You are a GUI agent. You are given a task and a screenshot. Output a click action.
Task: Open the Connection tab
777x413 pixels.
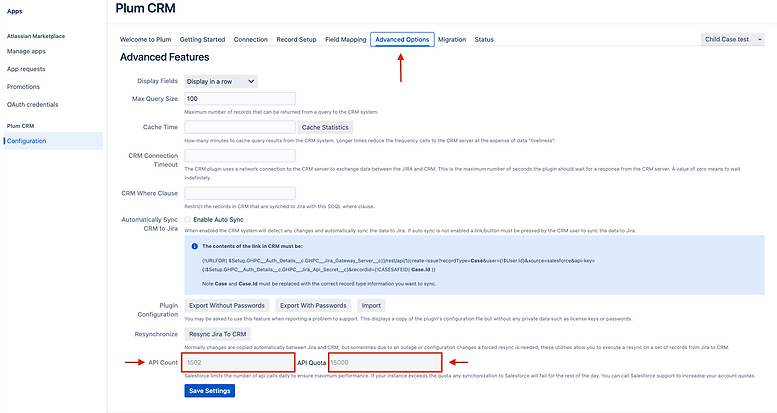click(251, 39)
